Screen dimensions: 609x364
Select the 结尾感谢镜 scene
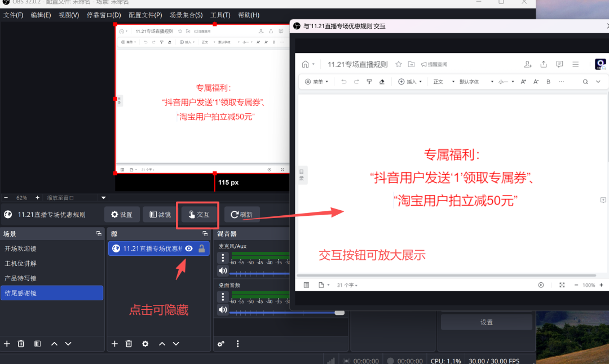(x=52, y=293)
